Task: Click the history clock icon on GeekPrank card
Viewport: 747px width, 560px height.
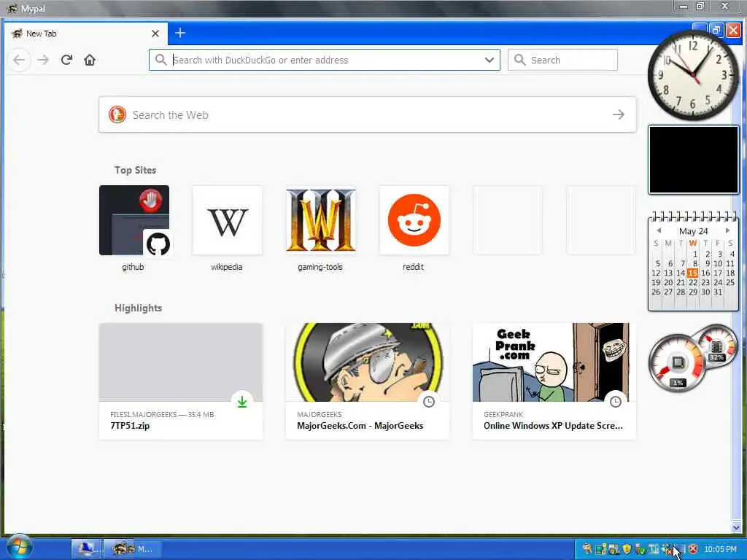Action: pos(616,402)
